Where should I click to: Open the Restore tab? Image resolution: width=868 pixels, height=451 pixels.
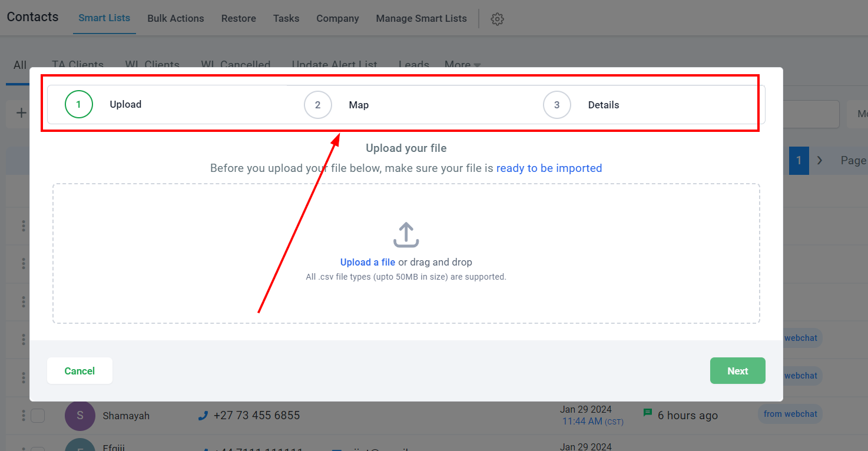click(x=238, y=18)
